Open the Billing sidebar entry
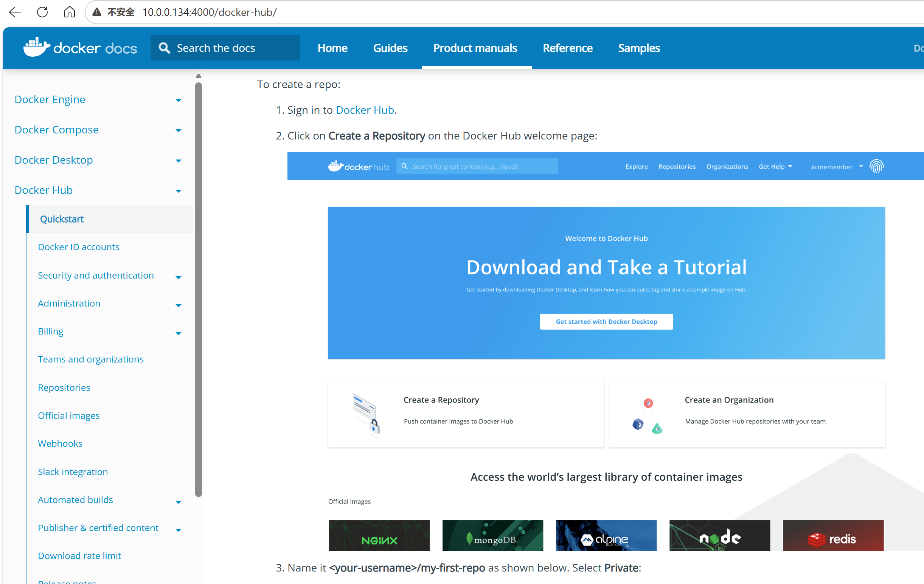Image resolution: width=924 pixels, height=584 pixels. tap(51, 331)
